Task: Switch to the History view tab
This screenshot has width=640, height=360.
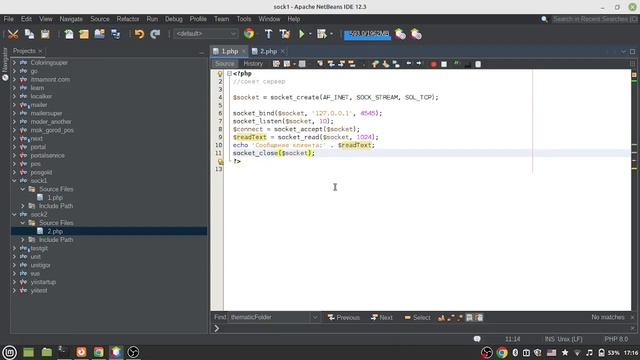Action: [253, 64]
